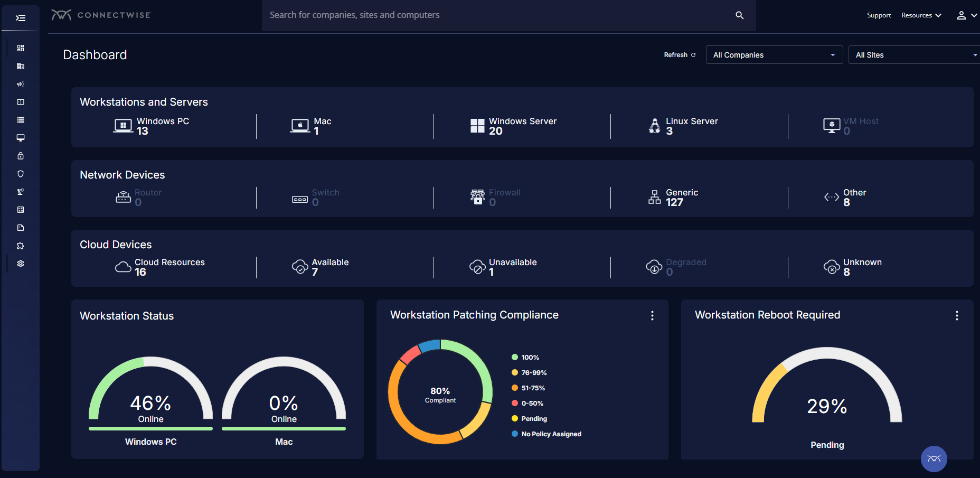Expand the Resources menu
The width and height of the screenshot is (980, 478).
point(921,15)
